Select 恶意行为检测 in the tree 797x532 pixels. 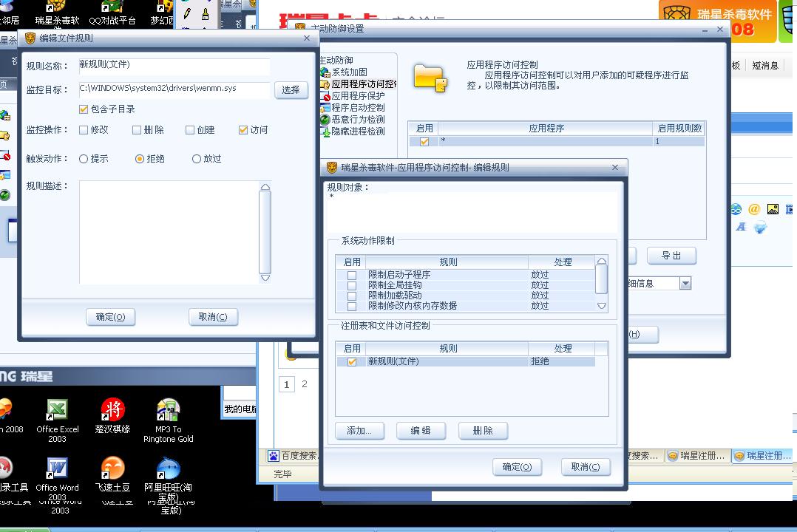point(359,120)
